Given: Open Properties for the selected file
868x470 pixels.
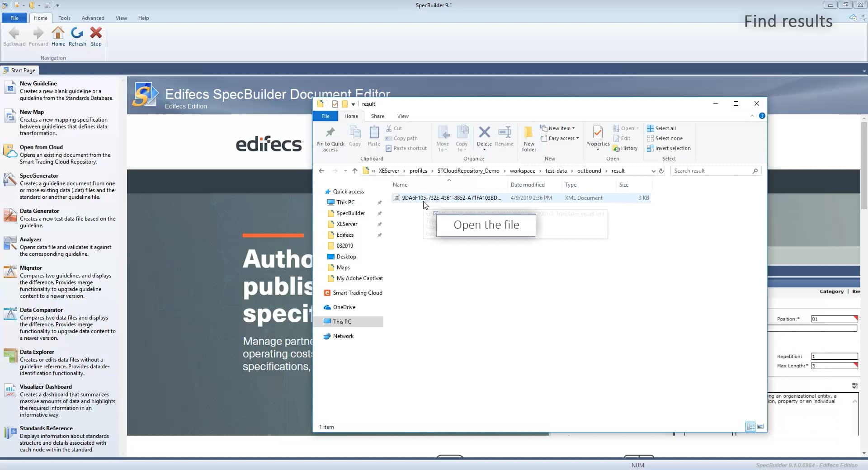Looking at the screenshot, I should click(597, 138).
